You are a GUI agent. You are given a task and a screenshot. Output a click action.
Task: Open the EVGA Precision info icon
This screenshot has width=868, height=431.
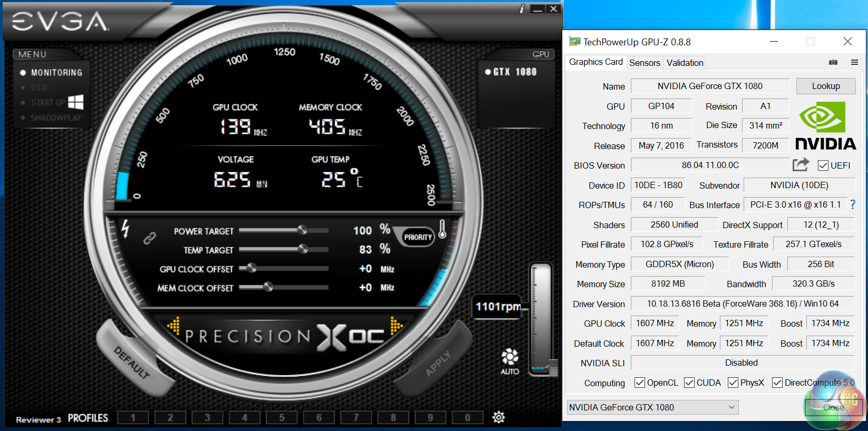pyautogui.click(x=522, y=8)
